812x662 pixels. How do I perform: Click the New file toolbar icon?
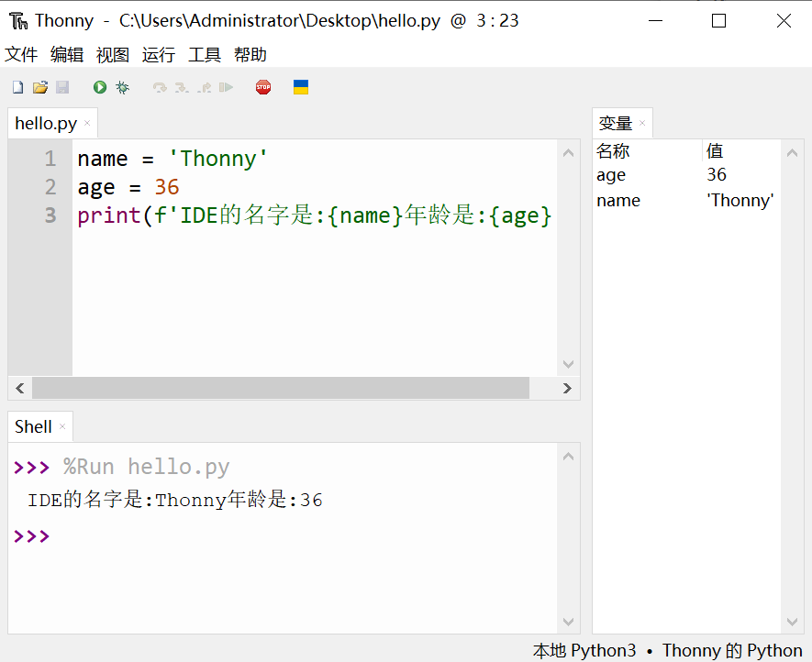coord(18,87)
